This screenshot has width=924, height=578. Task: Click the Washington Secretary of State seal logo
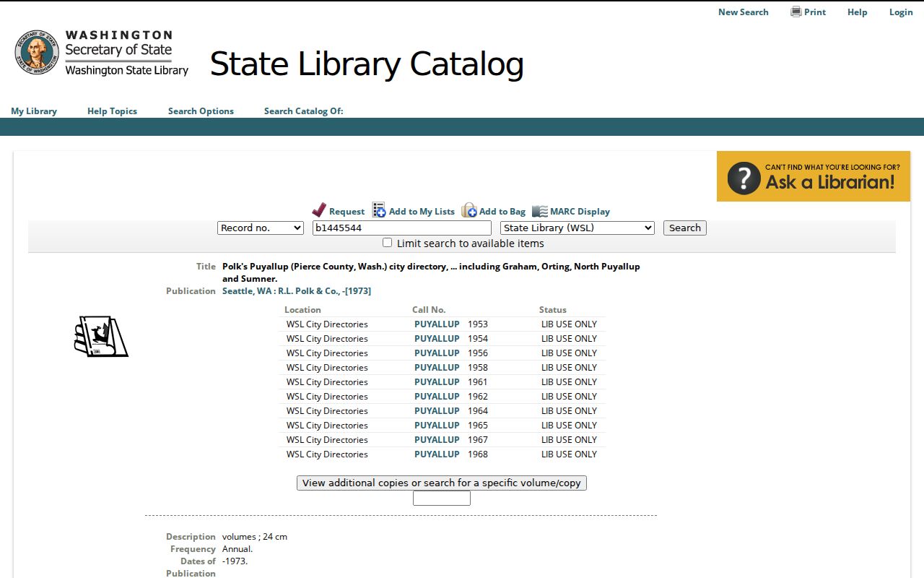pyautogui.click(x=37, y=52)
